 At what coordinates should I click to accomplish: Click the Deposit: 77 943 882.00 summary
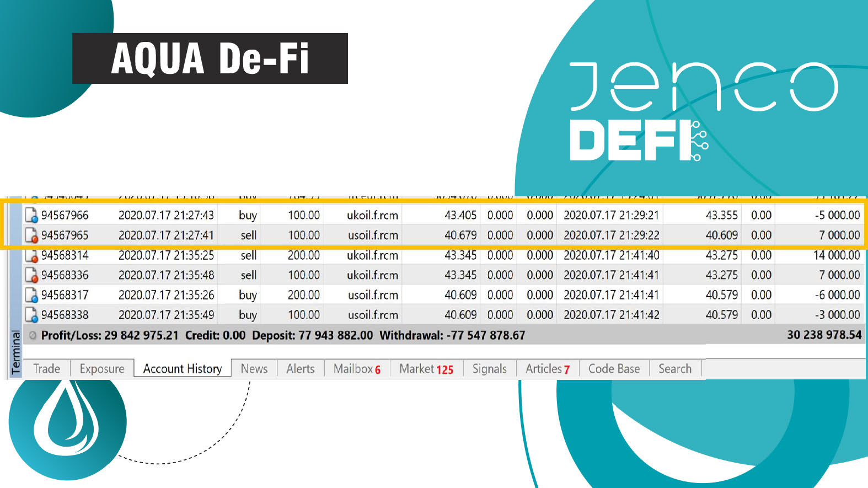(313, 335)
